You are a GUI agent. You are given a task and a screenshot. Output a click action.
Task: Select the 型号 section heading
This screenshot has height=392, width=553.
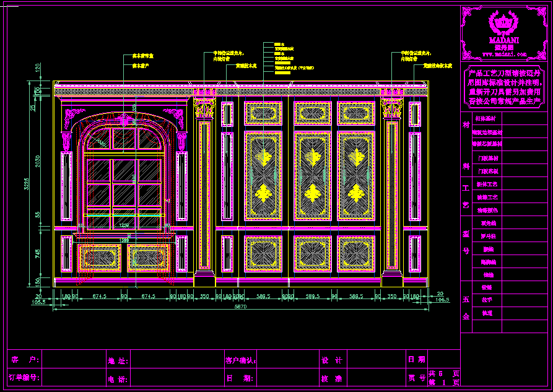pos(466,242)
